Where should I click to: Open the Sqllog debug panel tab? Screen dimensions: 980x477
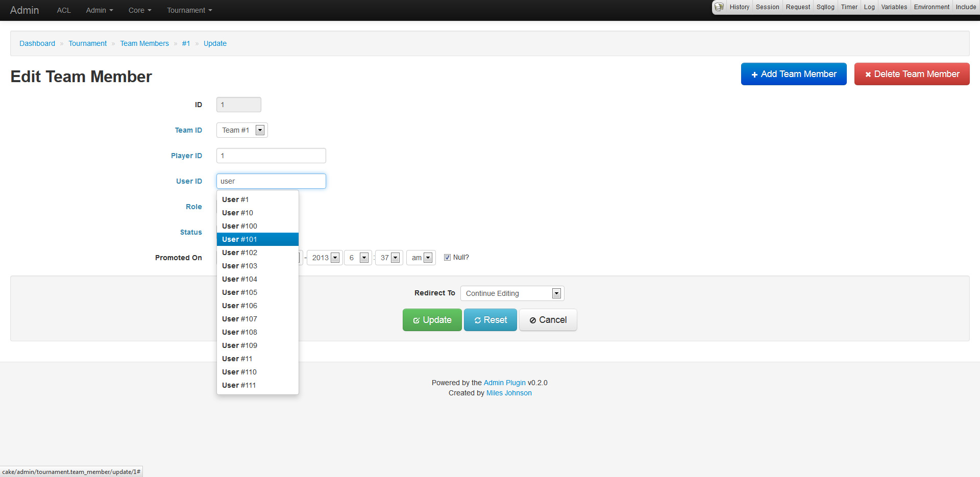click(825, 7)
